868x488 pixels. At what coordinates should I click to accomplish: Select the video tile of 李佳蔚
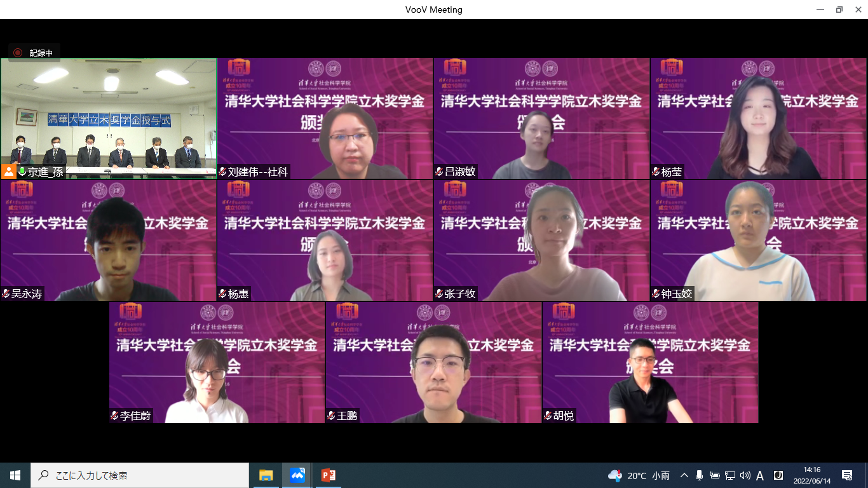(217, 363)
